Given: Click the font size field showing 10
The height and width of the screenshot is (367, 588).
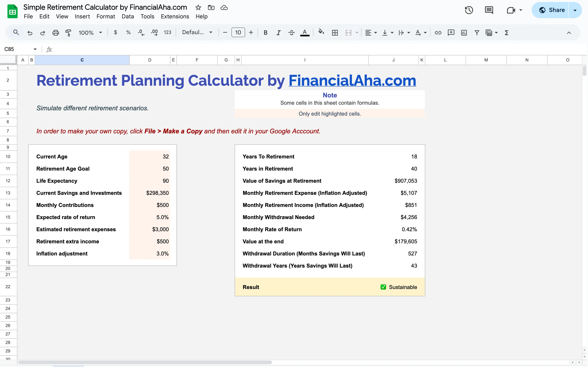Looking at the screenshot, I should point(238,32).
